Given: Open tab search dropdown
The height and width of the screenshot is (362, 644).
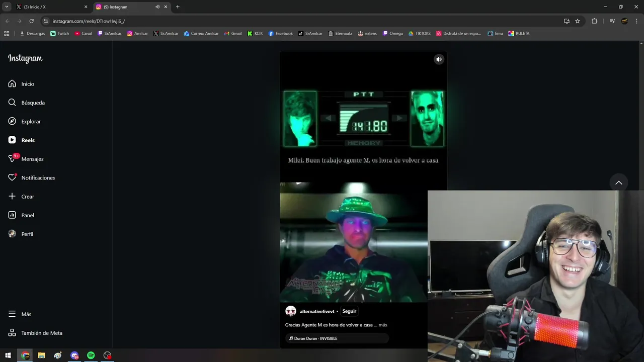Looking at the screenshot, I should (x=7, y=7).
